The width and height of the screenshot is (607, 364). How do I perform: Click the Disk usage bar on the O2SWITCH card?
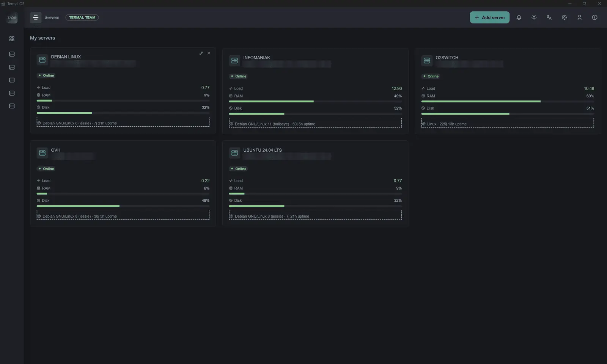point(508,114)
